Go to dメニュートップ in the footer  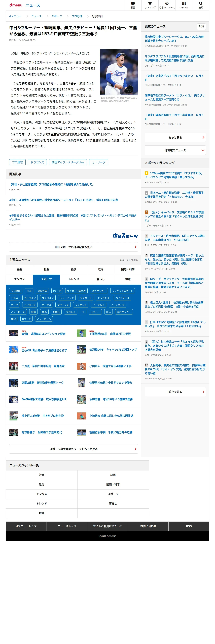[x=26, y=526]
